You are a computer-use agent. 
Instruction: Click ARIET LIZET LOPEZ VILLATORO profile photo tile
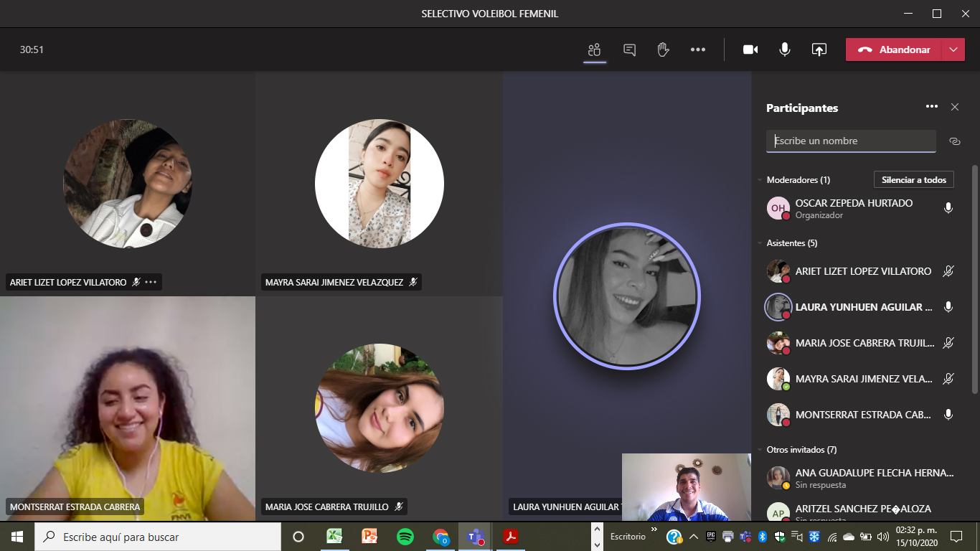[128, 184]
